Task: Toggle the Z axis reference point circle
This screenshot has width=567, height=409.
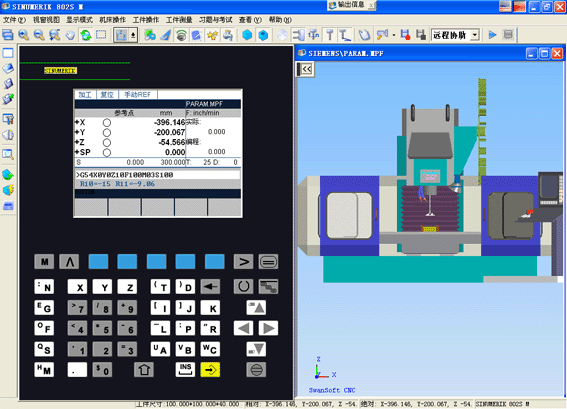Action: pos(107,142)
